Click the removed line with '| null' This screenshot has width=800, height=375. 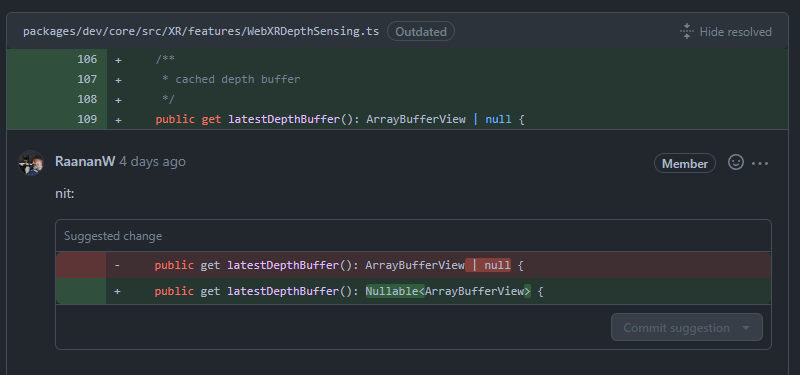tap(413, 265)
